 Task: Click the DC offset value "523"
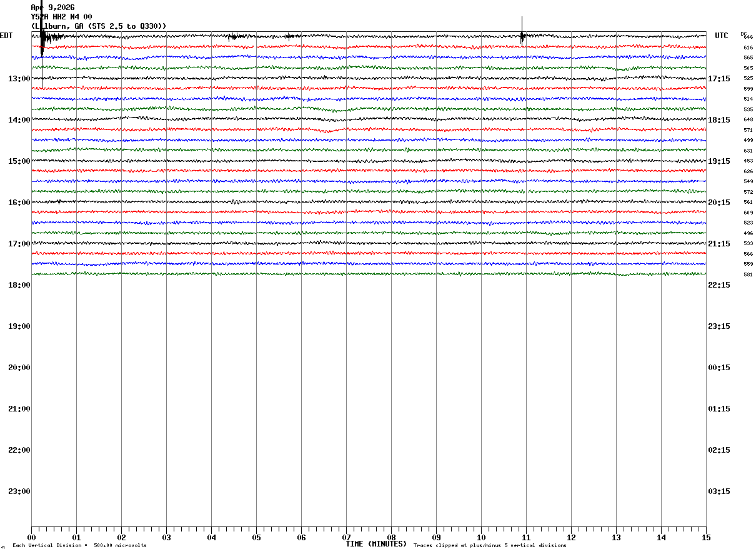pos(748,223)
